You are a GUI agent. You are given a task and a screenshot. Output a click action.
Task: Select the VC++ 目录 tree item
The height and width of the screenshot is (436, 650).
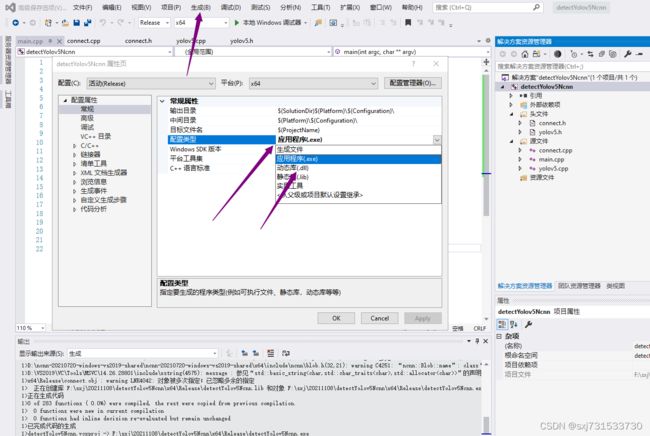pos(96,136)
